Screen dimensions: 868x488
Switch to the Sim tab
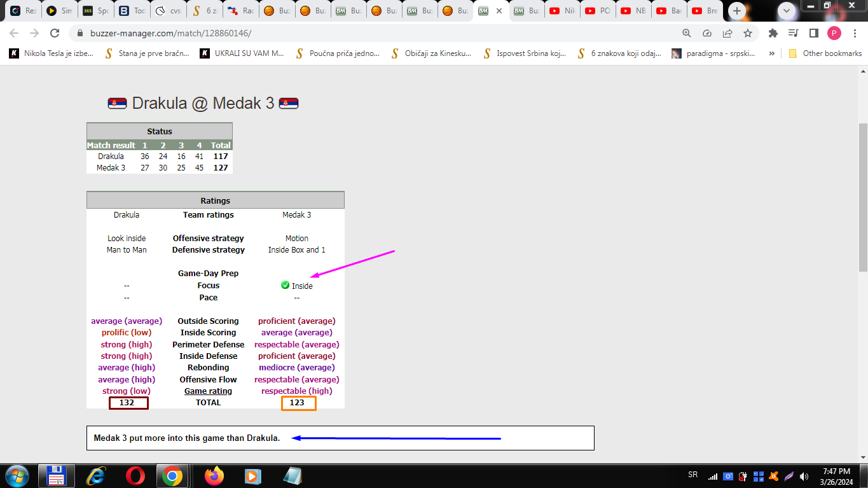pos(59,11)
